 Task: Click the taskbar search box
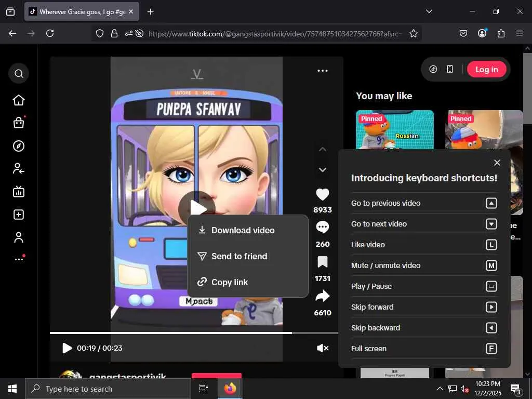108,389
